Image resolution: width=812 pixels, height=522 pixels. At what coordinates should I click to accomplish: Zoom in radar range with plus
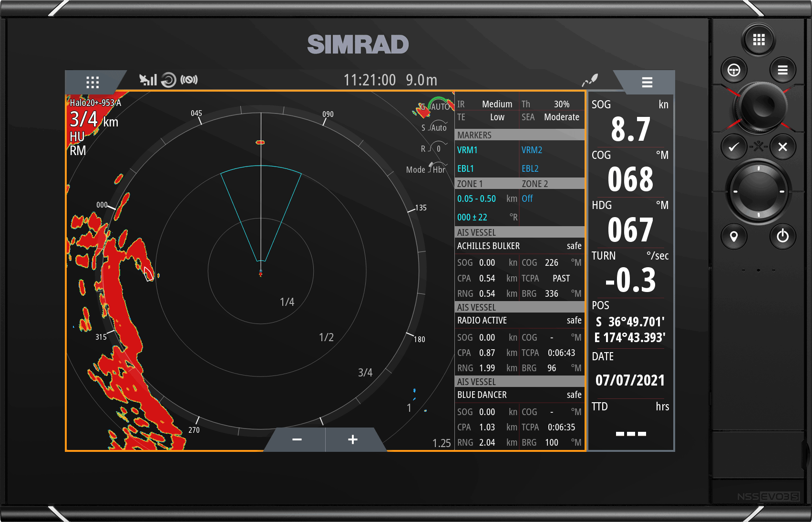[353, 439]
